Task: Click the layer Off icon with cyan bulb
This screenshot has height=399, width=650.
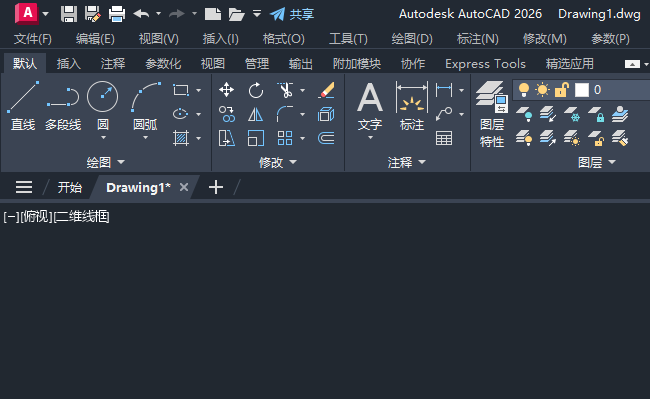Action: pos(524,114)
